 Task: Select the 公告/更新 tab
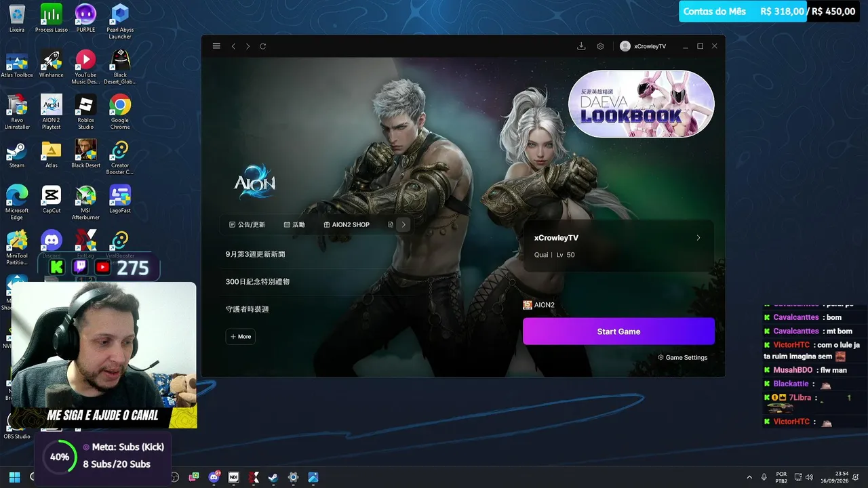point(248,224)
